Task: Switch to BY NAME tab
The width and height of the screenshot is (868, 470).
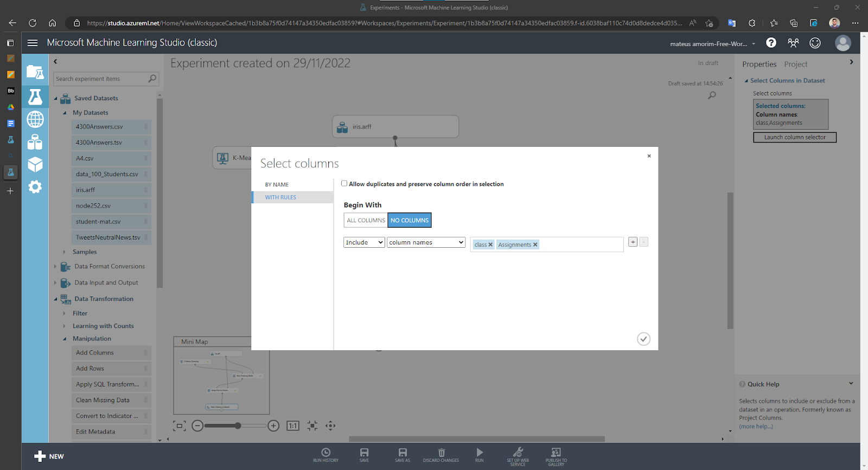Action: (277, 185)
